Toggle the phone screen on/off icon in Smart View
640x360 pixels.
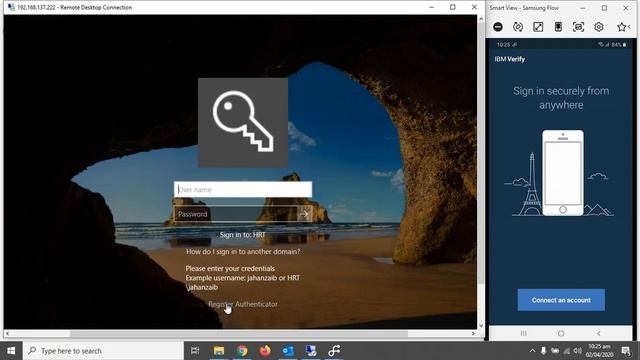click(558, 27)
